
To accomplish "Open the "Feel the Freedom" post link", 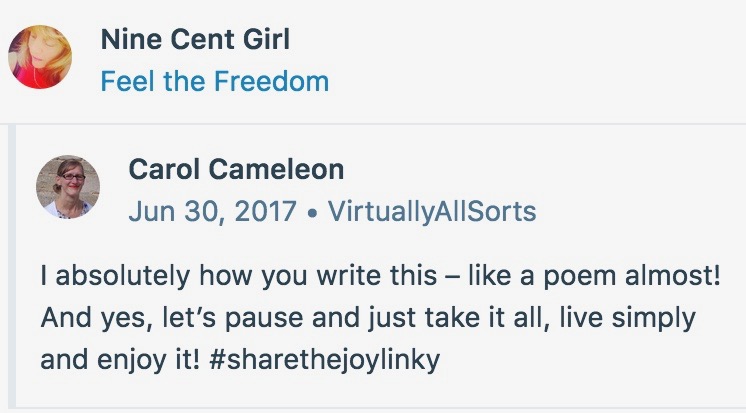I will 214,81.
